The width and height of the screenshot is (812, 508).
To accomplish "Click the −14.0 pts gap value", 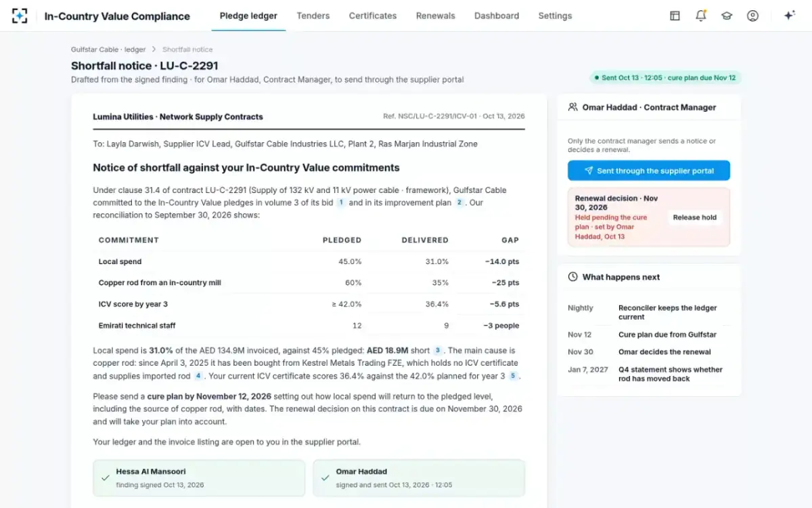I will click(x=502, y=261).
